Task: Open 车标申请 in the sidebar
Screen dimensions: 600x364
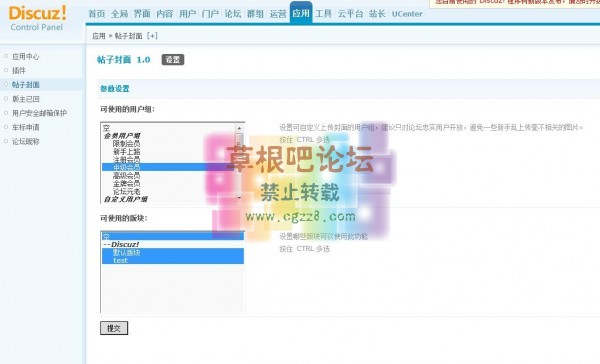Action: [x=26, y=127]
